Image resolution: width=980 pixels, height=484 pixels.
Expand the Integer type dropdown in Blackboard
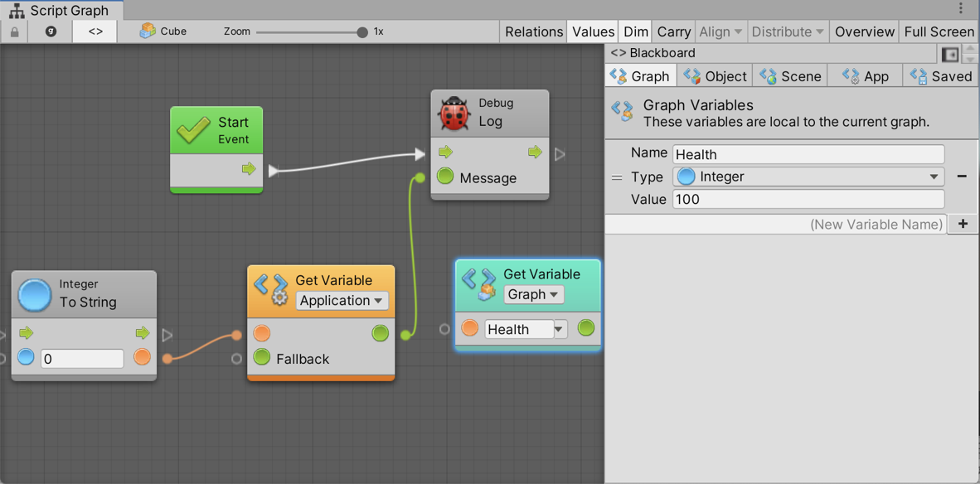pos(808,177)
